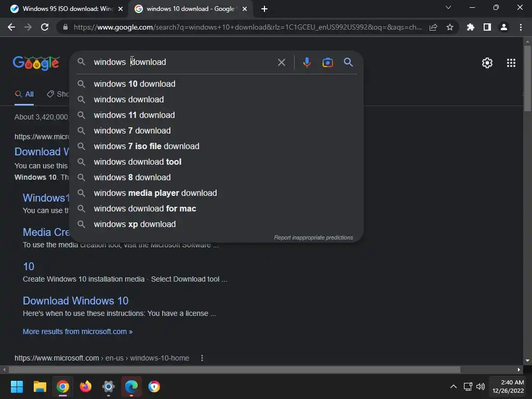Submit search with the blue magnifier icon
The image size is (532, 399).
coord(349,62)
